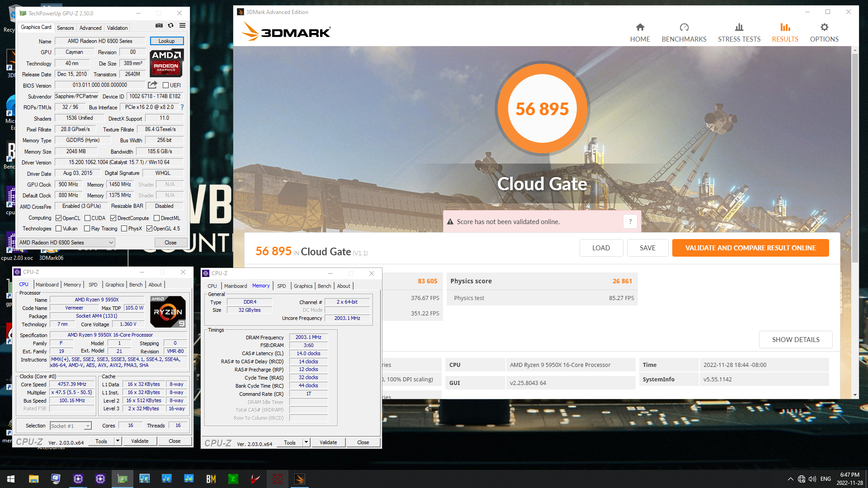Image resolution: width=868 pixels, height=488 pixels.
Task: Open About tab in left CPU-Z window
Action: [x=155, y=285]
